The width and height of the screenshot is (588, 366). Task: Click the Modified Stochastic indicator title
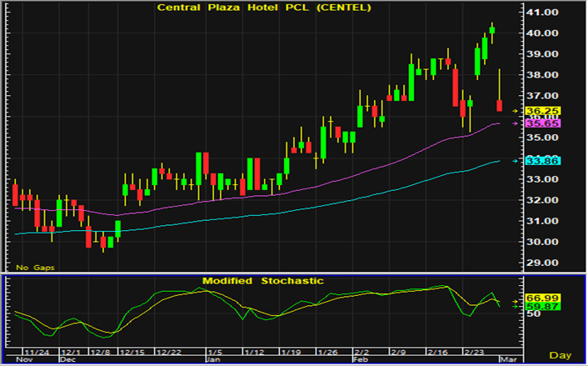pyautogui.click(x=262, y=281)
